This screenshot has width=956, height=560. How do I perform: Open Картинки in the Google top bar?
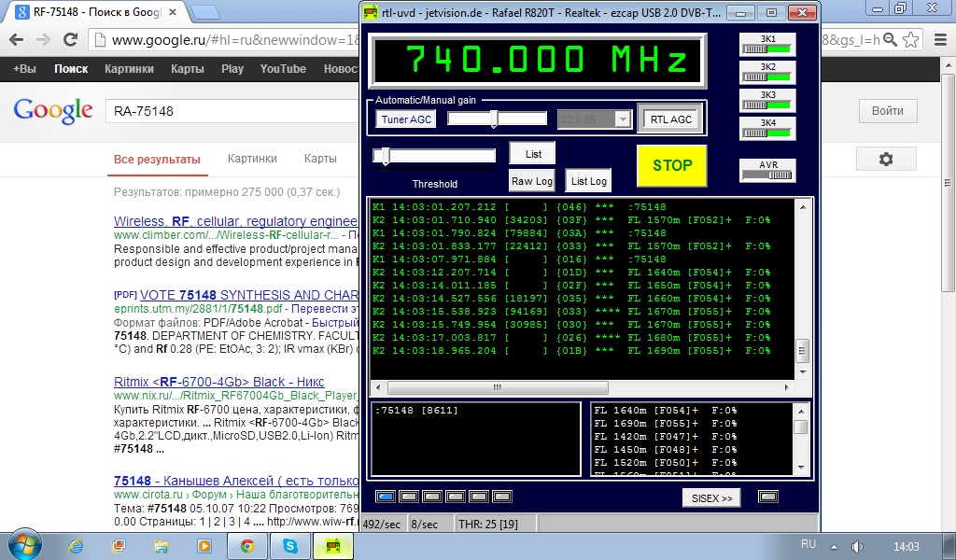[129, 69]
